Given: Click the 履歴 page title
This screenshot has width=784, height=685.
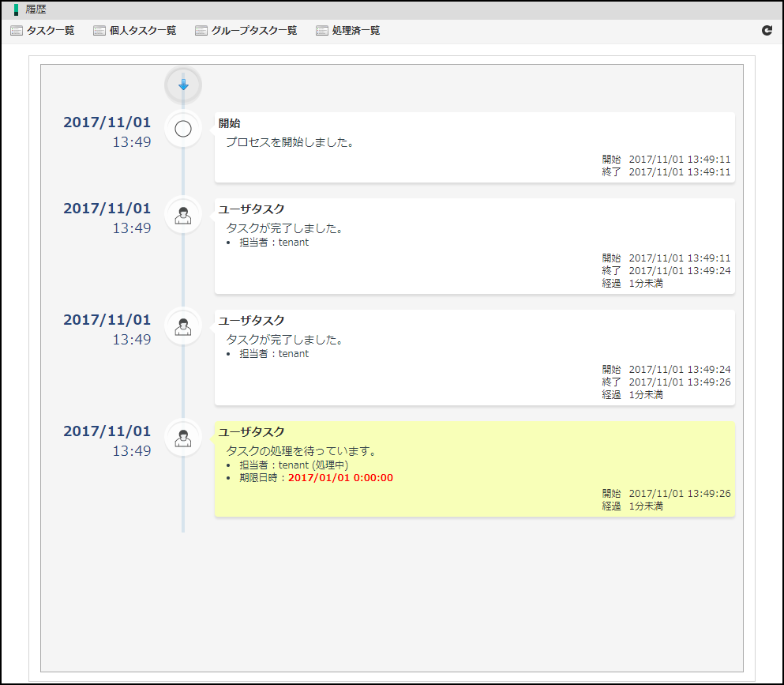Looking at the screenshot, I should coord(36,9).
